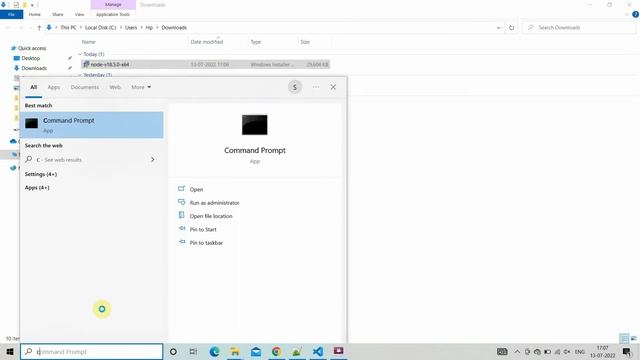Select the Command Prompt best match result
The height and width of the screenshot is (360, 640).
click(x=92, y=125)
